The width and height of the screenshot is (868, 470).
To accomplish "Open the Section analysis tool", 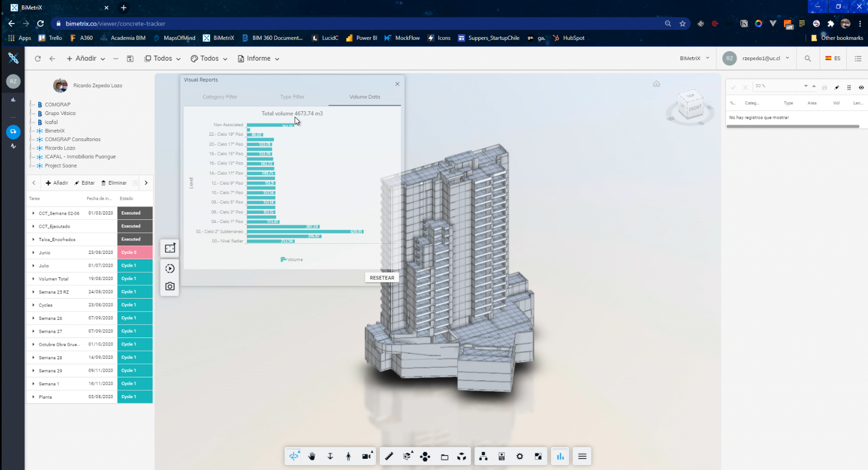I will (407, 456).
